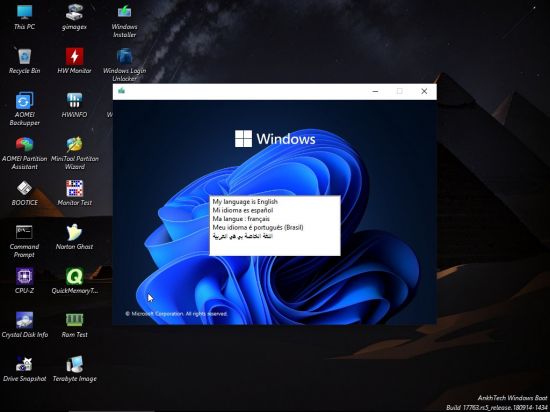The width and height of the screenshot is (550, 412).
Task: Open the This PC desktop icon
Action: pos(24,17)
